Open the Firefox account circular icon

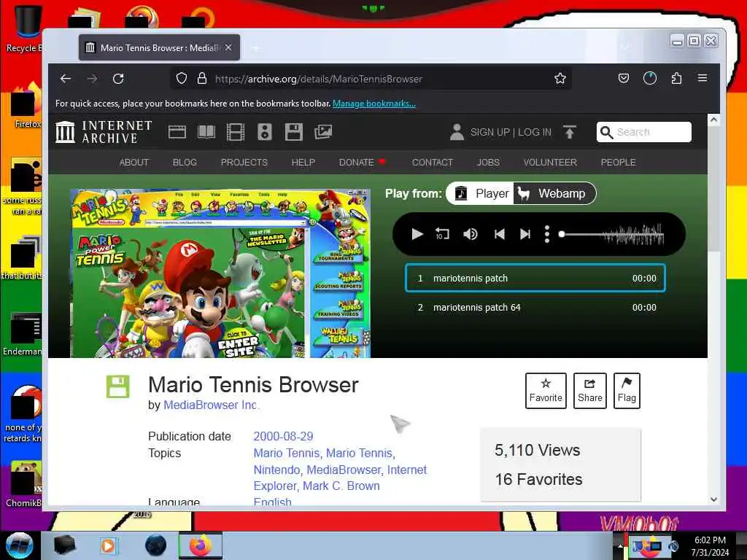[x=650, y=78]
